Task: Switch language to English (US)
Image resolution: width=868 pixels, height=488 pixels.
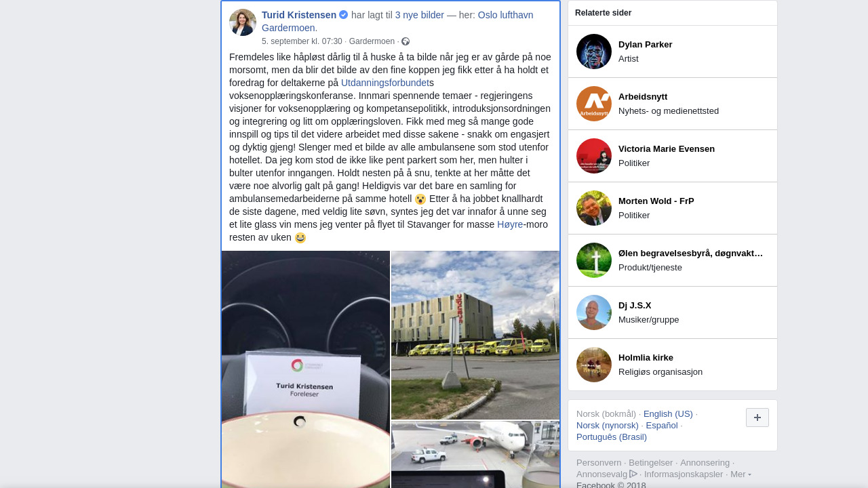Action: coord(668,413)
